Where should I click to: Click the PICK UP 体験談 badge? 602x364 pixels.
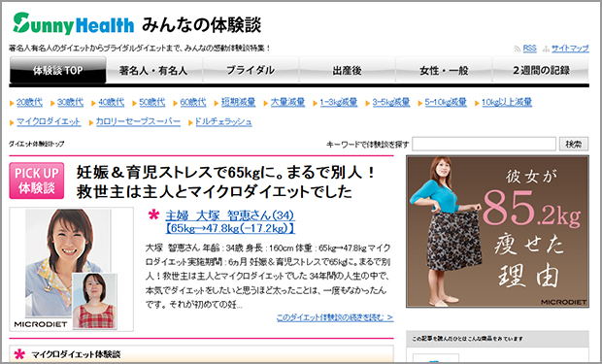point(37,181)
